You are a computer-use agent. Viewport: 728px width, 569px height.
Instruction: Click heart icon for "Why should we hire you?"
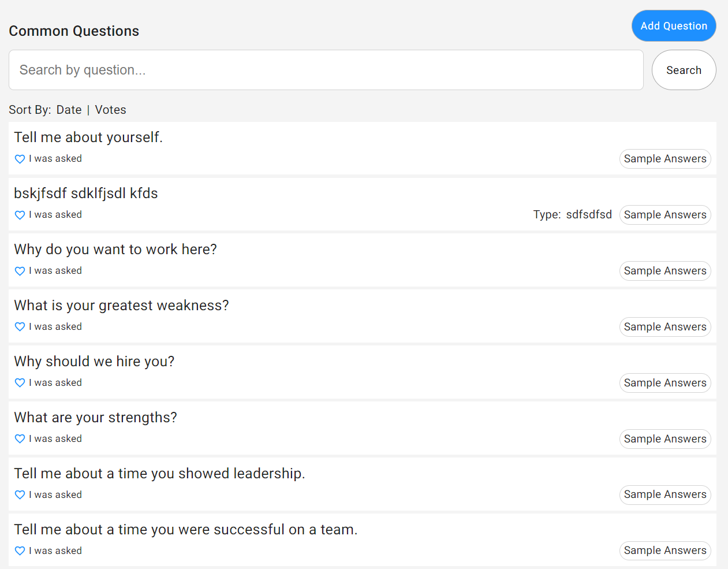(20, 383)
